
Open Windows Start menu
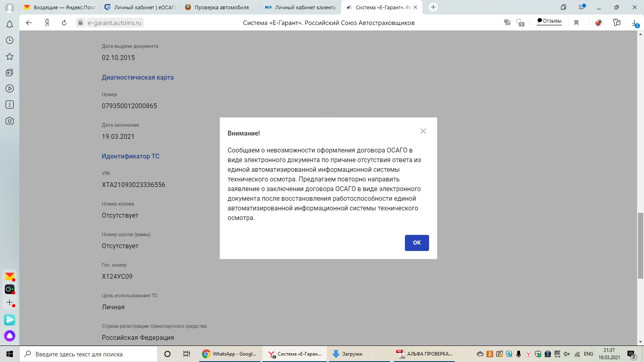(x=10, y=354)
